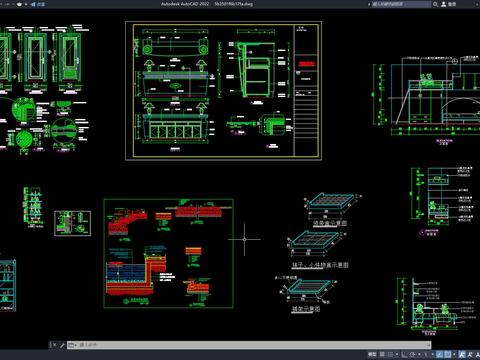The width and height of the screenshot is (480, 360).
Task: Click the red title block stamp in sheet
Action: [x=306, y=64]
